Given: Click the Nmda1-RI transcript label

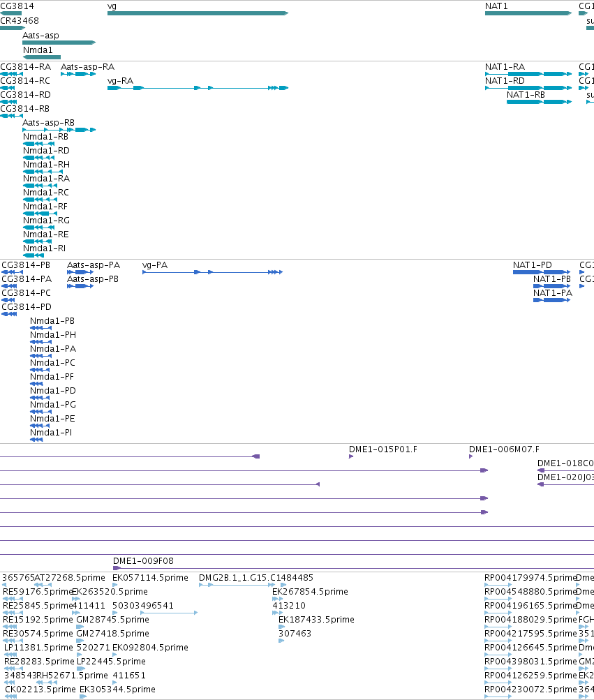Looking at the screenshot, I should click(x=44, y=248).
